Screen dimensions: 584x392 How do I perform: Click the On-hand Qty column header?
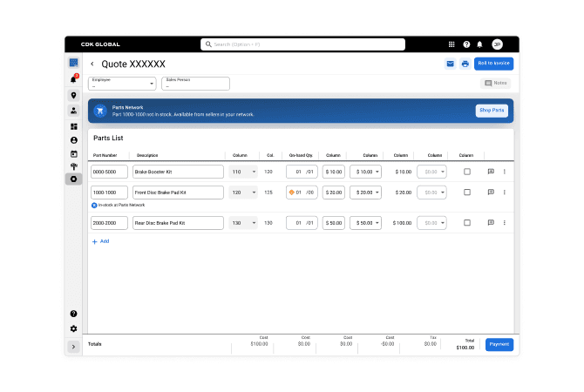coord(301,155)
